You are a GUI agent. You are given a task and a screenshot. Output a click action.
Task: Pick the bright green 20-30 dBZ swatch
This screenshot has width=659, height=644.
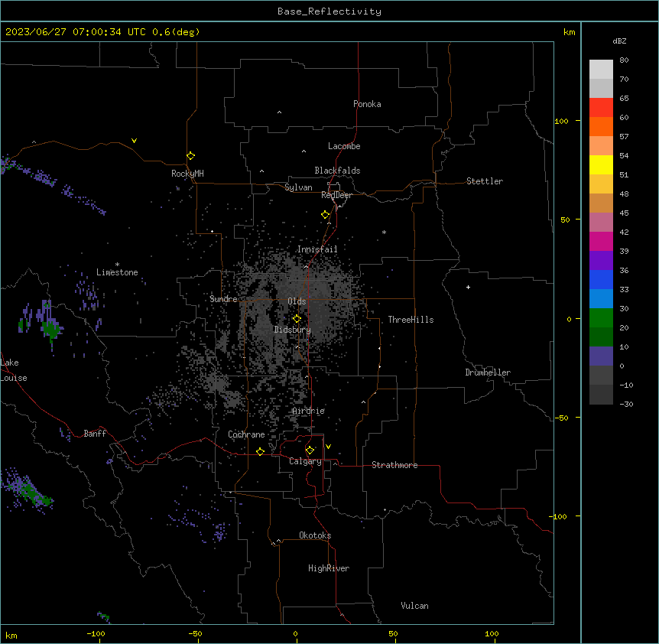(x=601, y=318)
